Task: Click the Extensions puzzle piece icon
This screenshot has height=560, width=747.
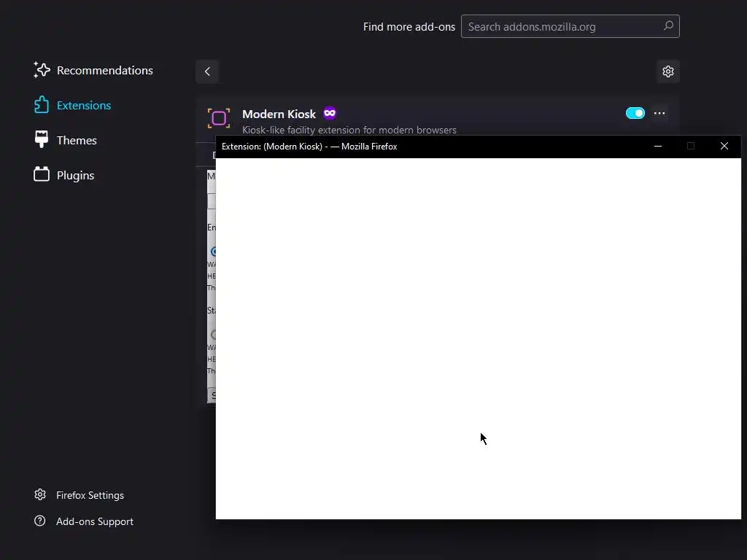Action: click(42, 105)
